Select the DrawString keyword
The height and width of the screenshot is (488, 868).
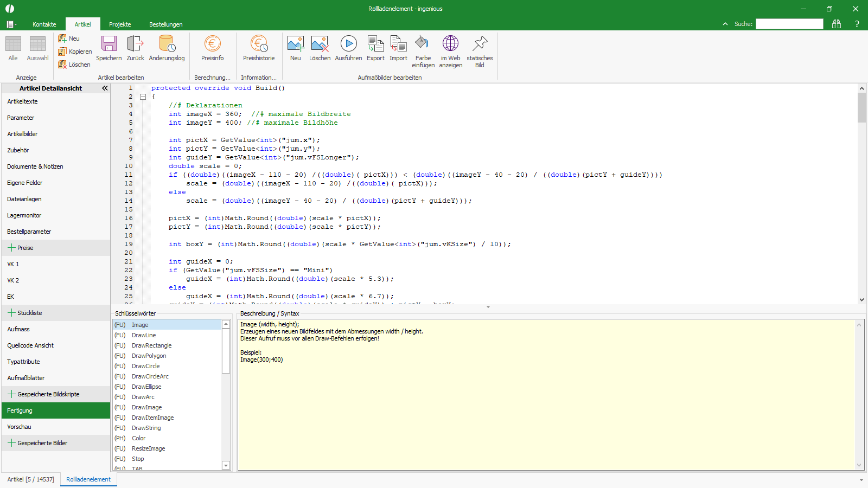coord(167,428)
